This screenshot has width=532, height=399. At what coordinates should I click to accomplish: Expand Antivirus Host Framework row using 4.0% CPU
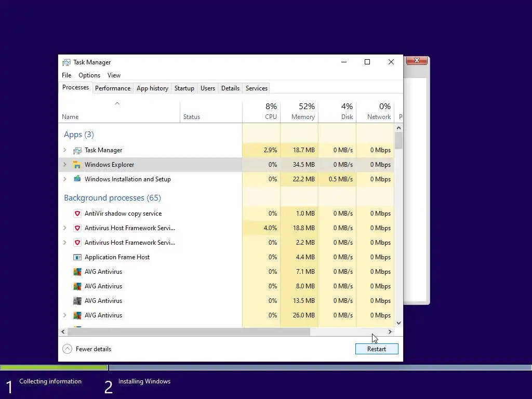point(65,228)
